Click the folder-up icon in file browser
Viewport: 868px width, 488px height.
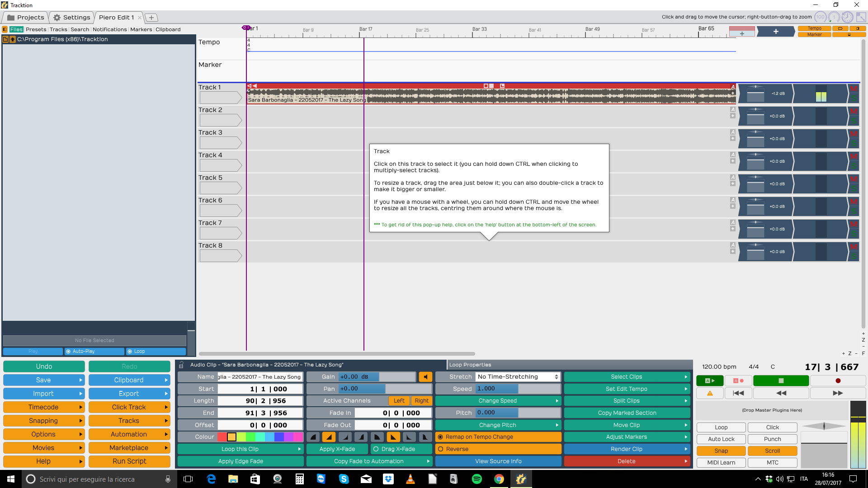point(13,39)
